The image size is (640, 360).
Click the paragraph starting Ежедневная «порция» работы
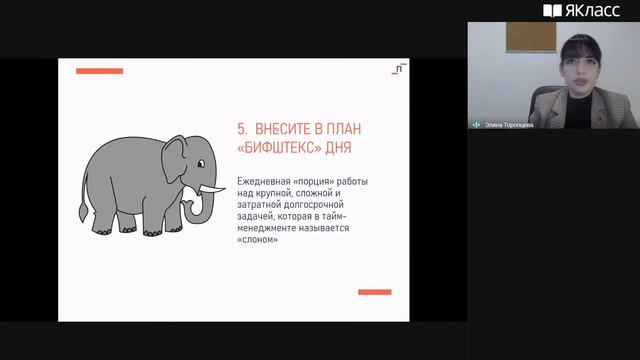pos(302,210)
